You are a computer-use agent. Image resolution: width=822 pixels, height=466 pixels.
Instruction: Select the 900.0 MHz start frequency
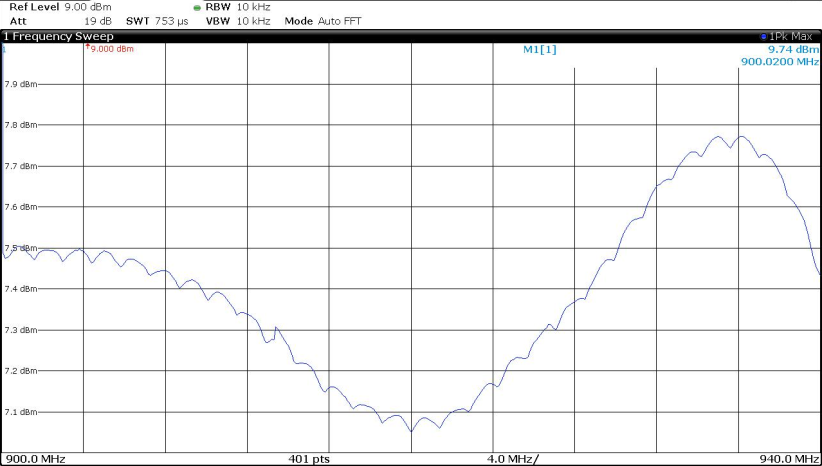tap(35, 459)
